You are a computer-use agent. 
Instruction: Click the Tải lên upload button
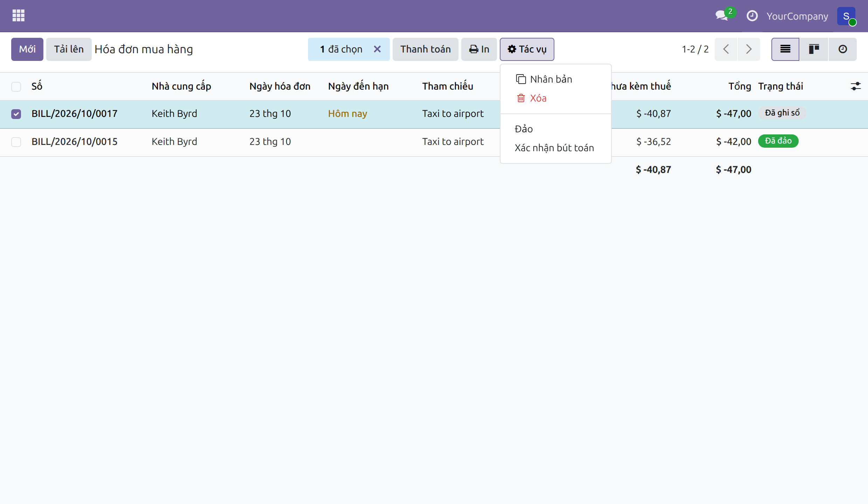tap(69, 49)
